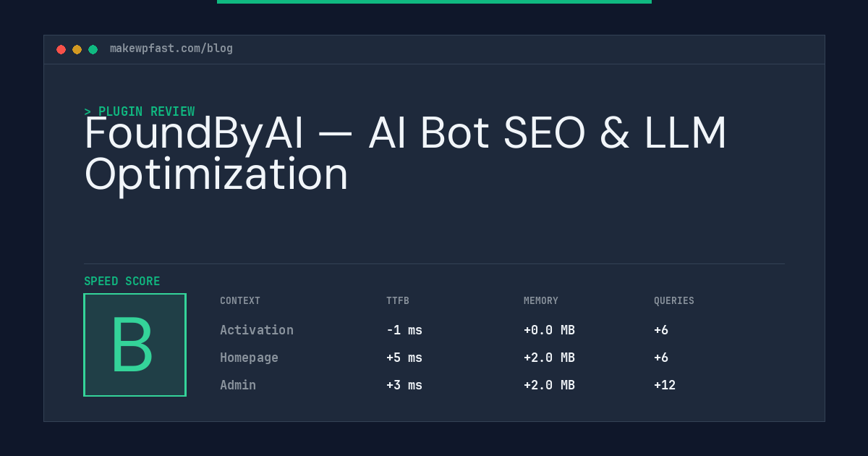Screen dimensions: 868x456
Task: Click the SPEED SCORE label
Action: (122, 282)
